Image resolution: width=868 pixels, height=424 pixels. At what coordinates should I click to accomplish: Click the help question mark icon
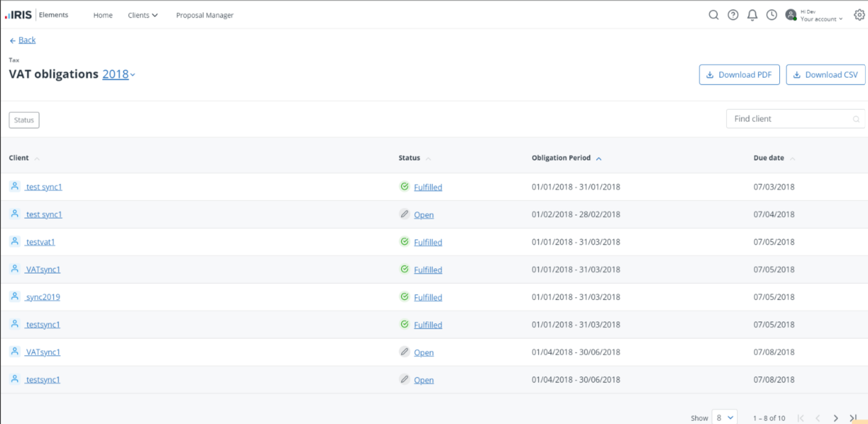733,15
